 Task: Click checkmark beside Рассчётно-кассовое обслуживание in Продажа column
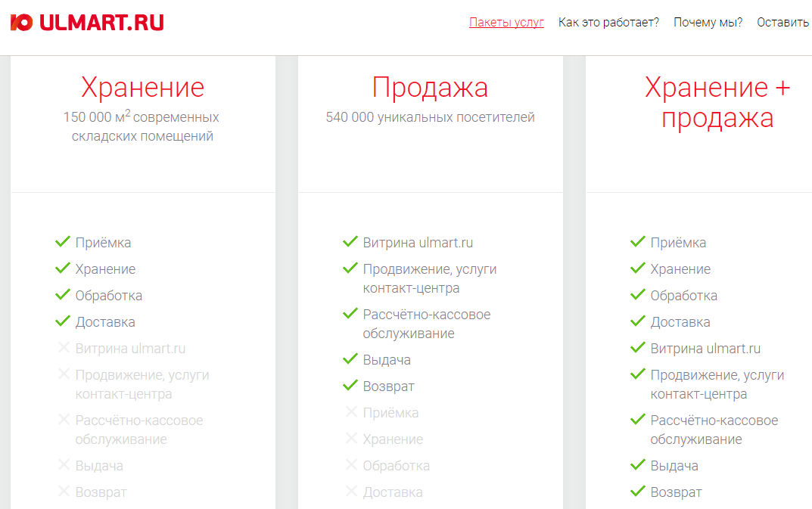[x=350, y=313]
